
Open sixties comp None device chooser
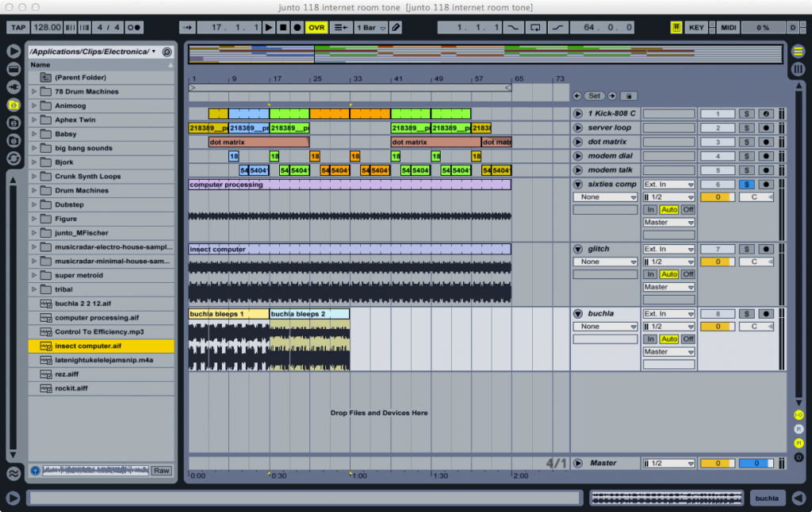point(605,197)
